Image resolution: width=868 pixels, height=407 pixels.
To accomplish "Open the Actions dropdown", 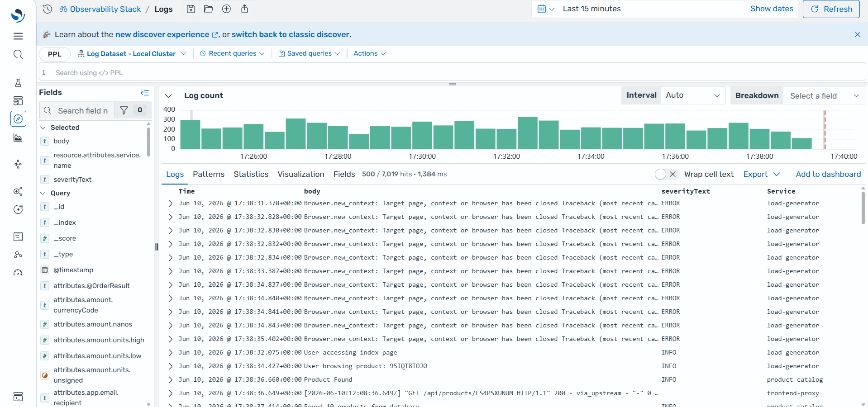I will coord(370,54).
